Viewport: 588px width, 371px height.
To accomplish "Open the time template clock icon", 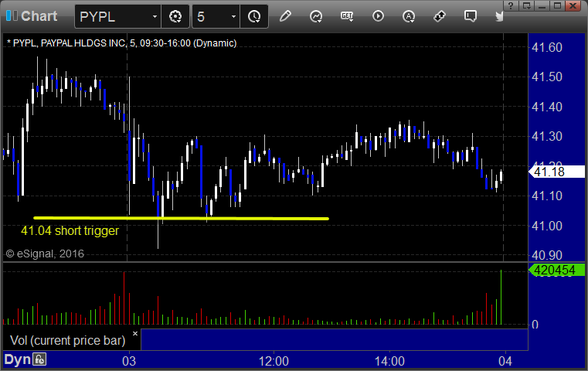I will coord(254,16).
